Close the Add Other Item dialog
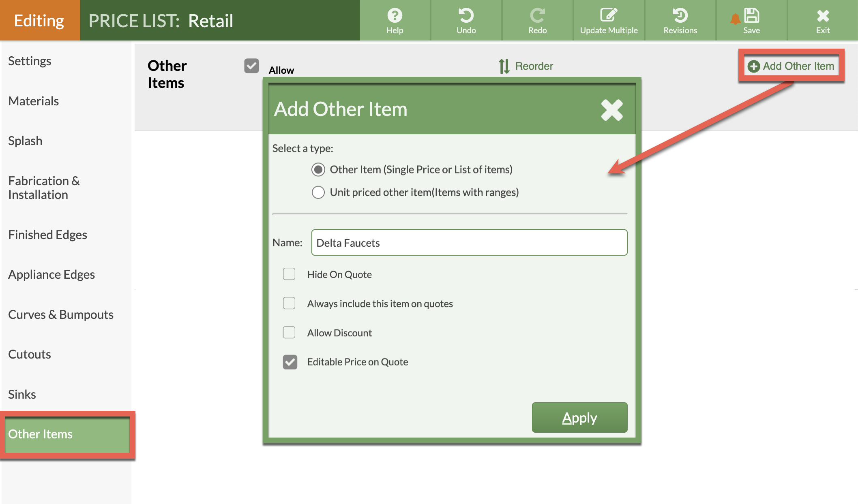Screen dimensions: 858x504 (611, 110)
